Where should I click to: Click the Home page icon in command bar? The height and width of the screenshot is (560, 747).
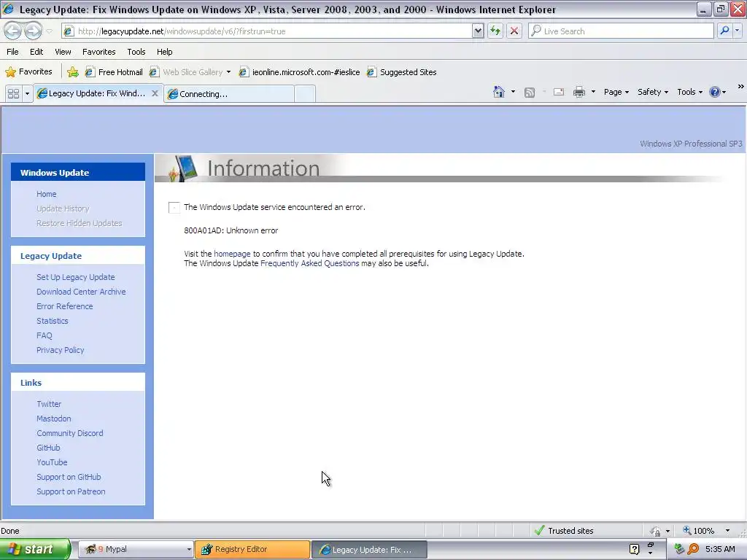[499, 92]
